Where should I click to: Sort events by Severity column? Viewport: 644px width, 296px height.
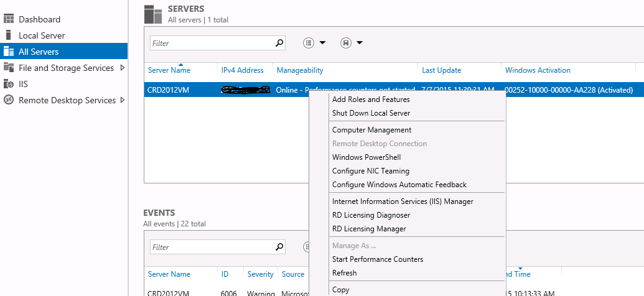(x=260, y=274)
